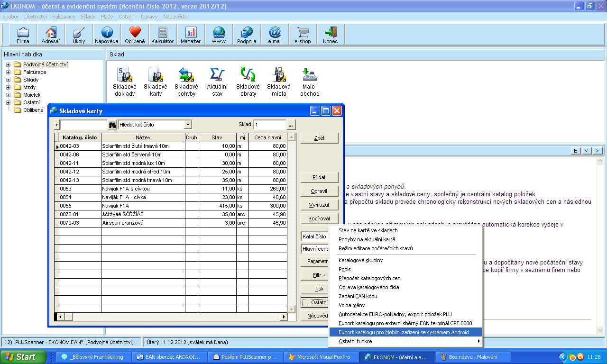The image size is (607, 364).
Task: Click the binoculars search icon
Action: (112, 125)
